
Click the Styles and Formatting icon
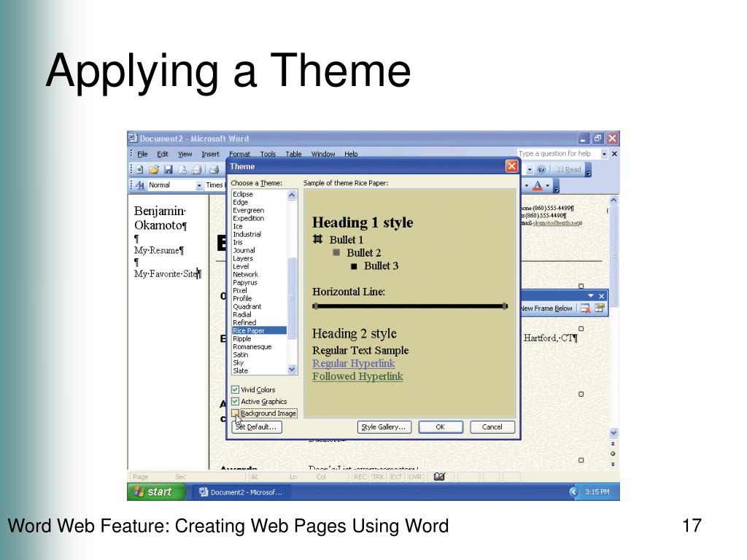click(x=139, y=185)
